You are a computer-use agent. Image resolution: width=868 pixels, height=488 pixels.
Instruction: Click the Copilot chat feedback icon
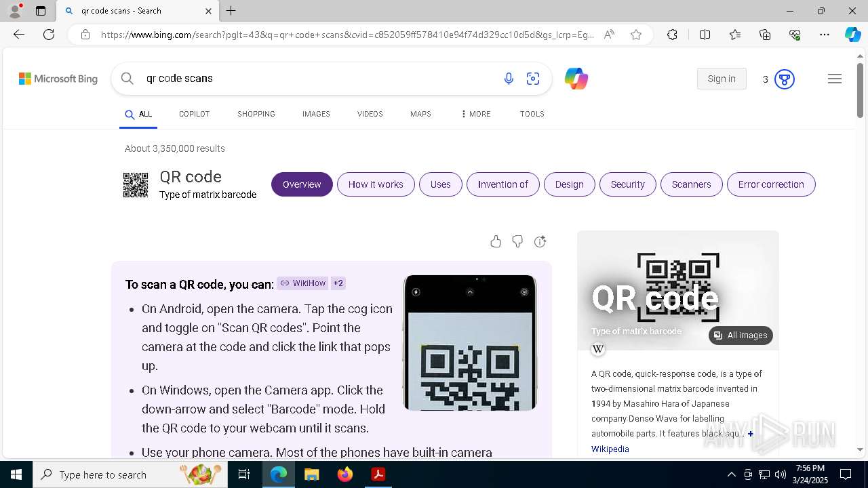(540, 241)
